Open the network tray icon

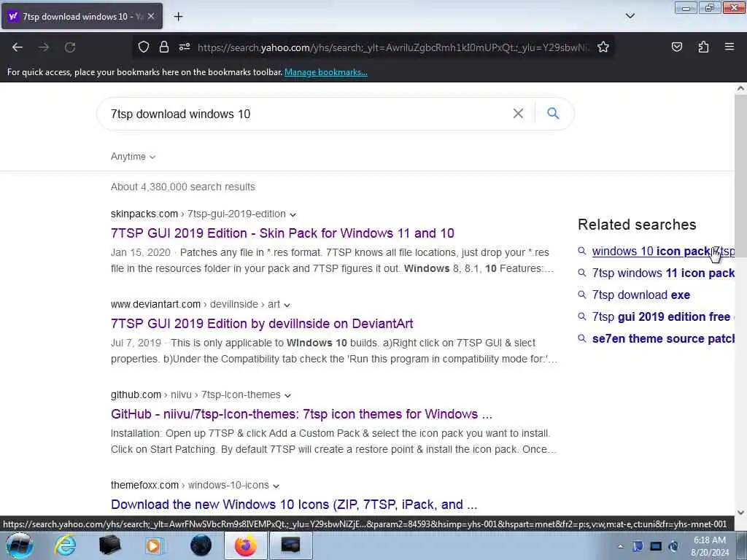click(656, 546)
